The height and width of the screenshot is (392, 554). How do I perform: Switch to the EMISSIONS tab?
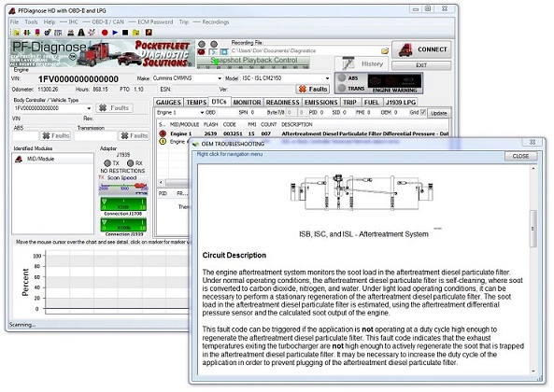320,103
